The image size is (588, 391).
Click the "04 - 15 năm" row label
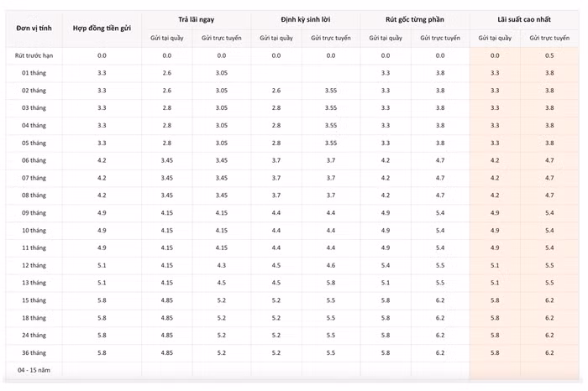[x=34, y=369]
